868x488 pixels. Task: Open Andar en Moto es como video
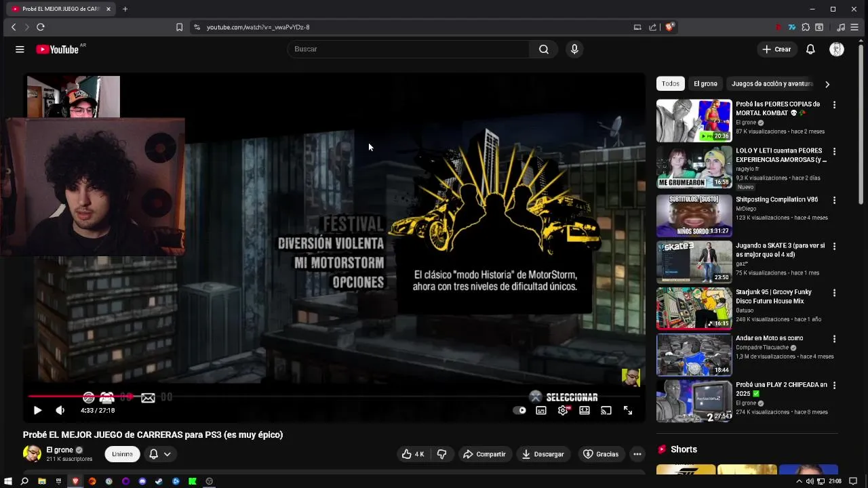click(694, 354)
